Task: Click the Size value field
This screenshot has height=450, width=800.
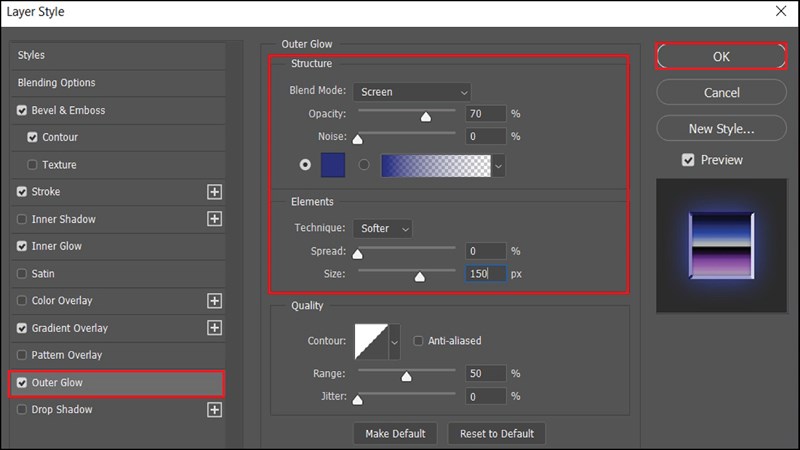Action: point(486,274)
